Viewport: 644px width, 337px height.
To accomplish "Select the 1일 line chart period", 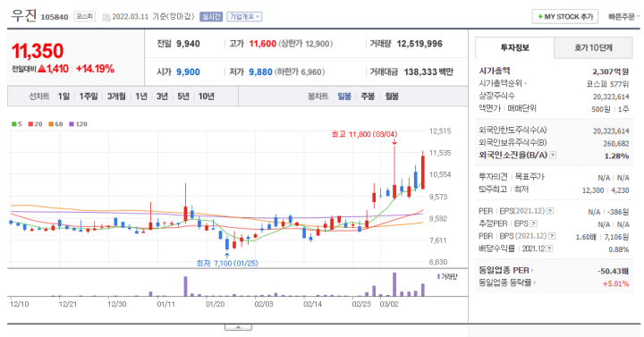I will pyautogui.click(x=64, y=96).
